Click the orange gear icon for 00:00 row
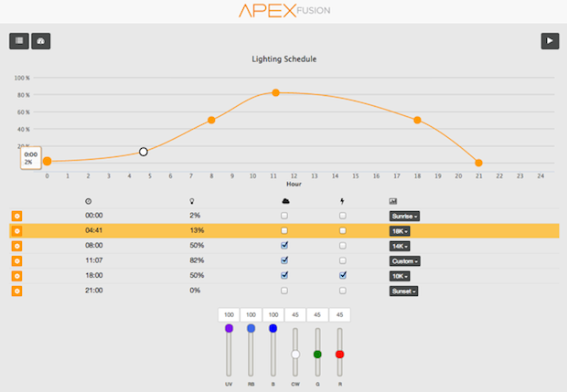The height and width of the screenshot is (392, 567). (x=16, y=217)
